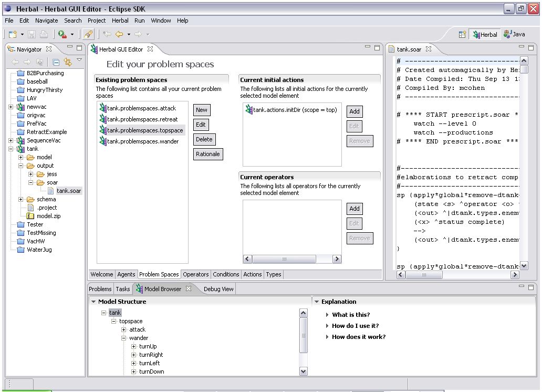Collapse the tank project in Navigator
This screenshot has width=542, height=392.
[11, 149]
